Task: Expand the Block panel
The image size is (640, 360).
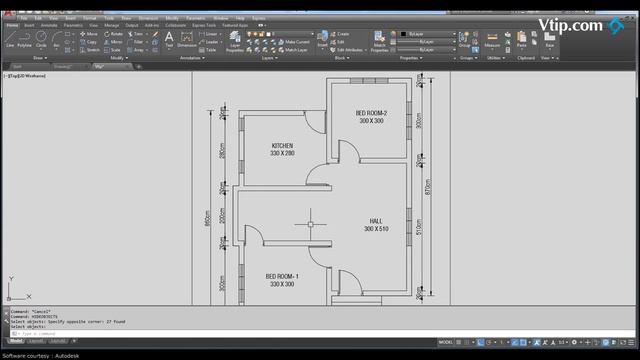Action: [342, 58]
